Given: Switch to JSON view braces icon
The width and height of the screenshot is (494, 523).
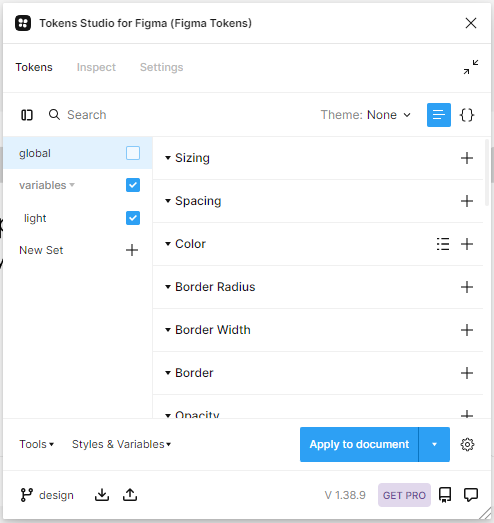Looking at the screenshot, I should click(x=467, y=115).
